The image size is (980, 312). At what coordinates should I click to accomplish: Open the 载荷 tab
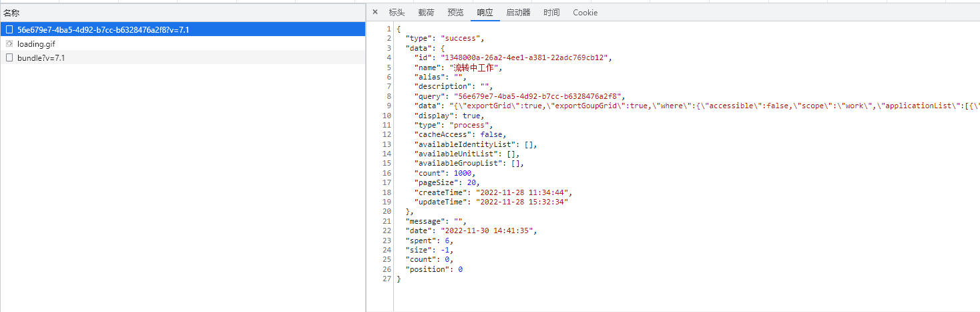426,13
